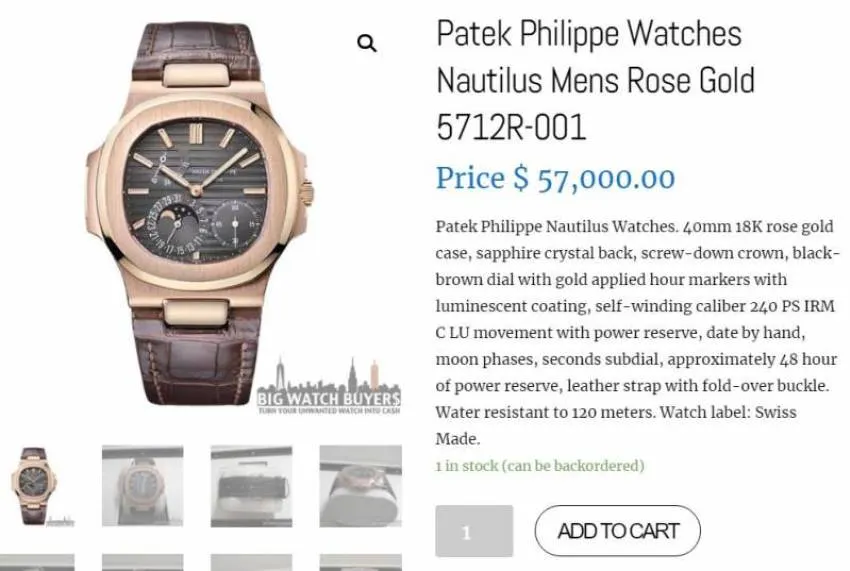The image size is (850, 571).
Task: Click the ADD TO CART button
Action: [x=617, y=531]
